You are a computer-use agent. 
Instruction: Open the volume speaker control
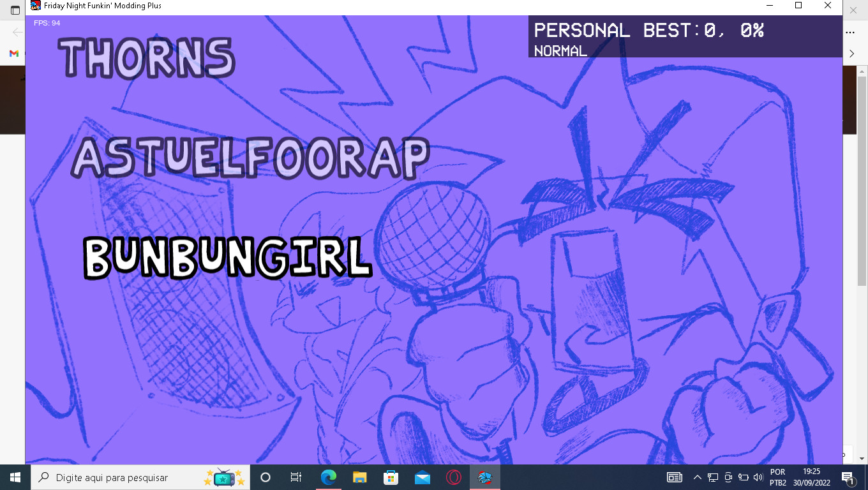[x=758, y=477]
